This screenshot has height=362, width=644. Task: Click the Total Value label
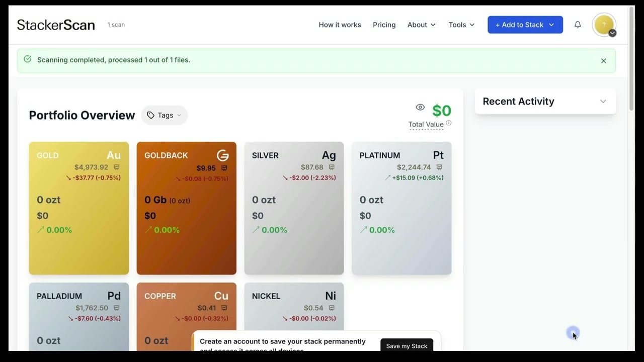click(426, 124)
